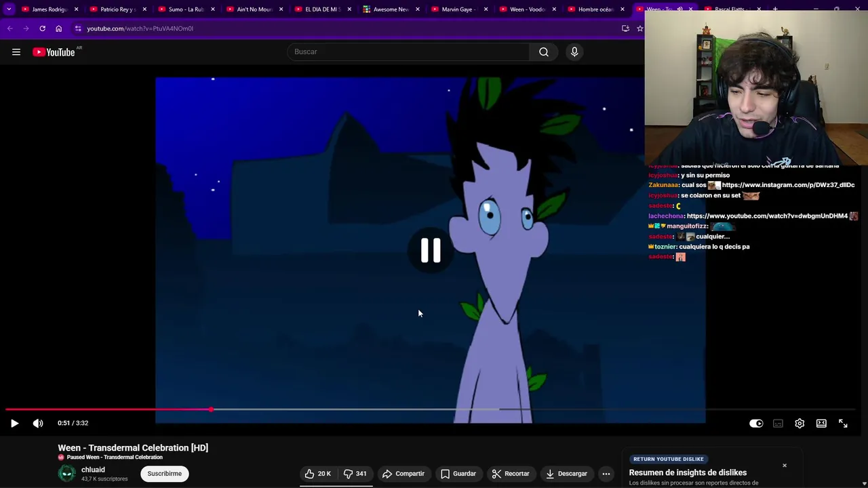Close the James Rodriguez tab

76,9
